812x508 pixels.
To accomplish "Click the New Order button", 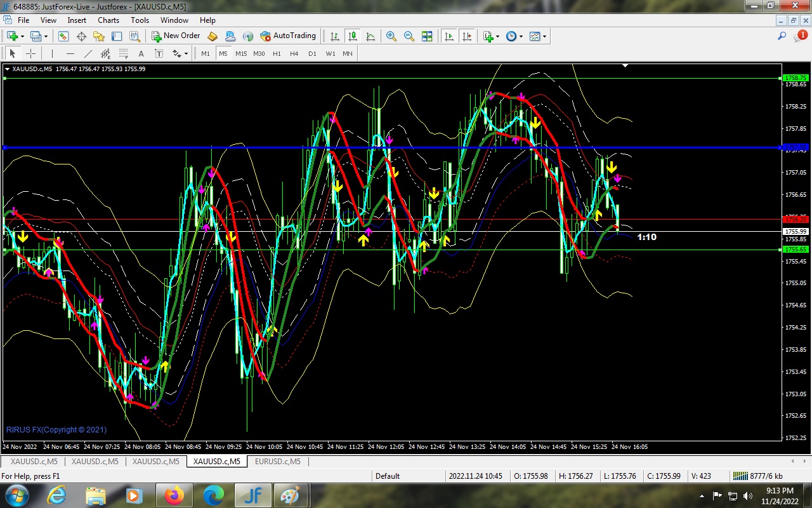I will pyautogui.click(x=176, y=36).
